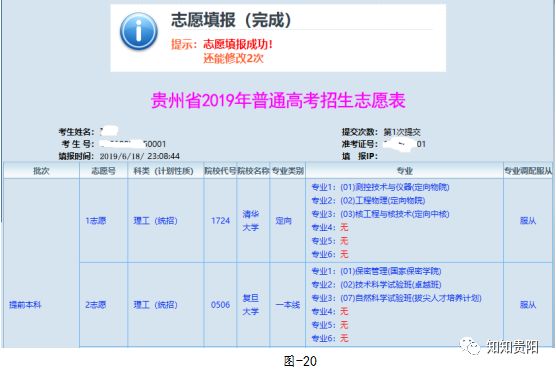Click 专业1: (01)保密管理(国家保密学院)

click(x=376, y=271)
